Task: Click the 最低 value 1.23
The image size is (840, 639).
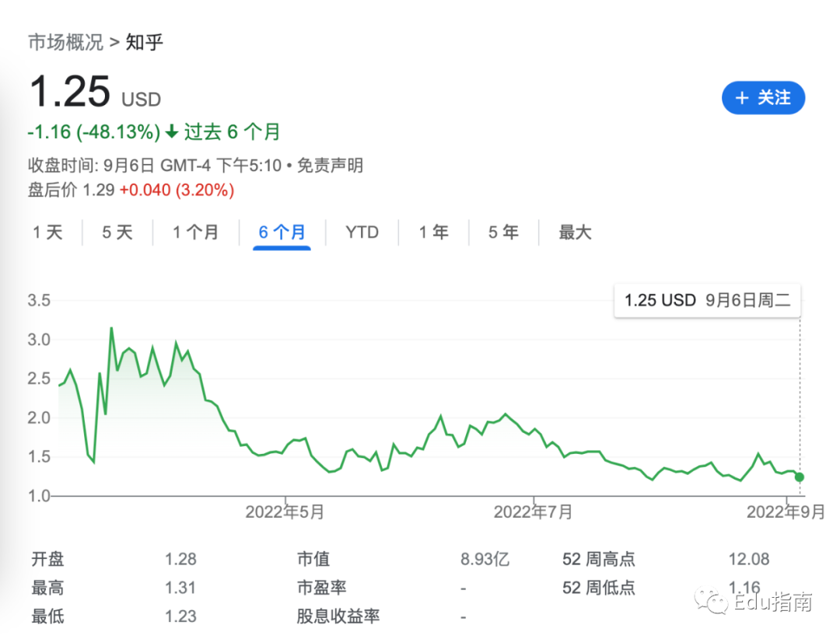Action: pos(180,616)
